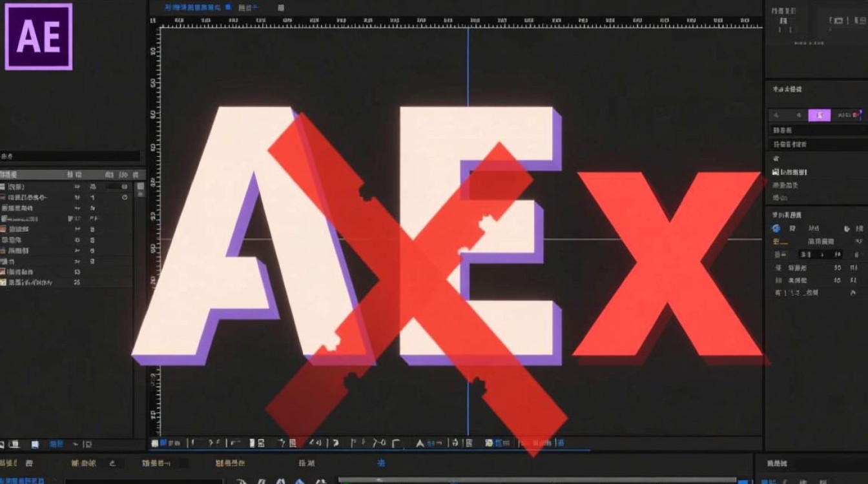Click the project panel vertical scrollbar handle

pos(141,189)
